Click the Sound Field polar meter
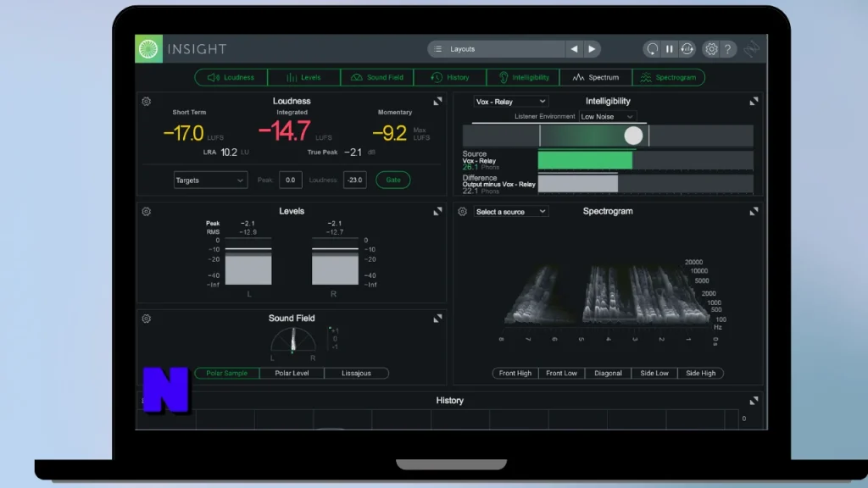The height and width of the screenshot is (488, 868). [293, 339]
